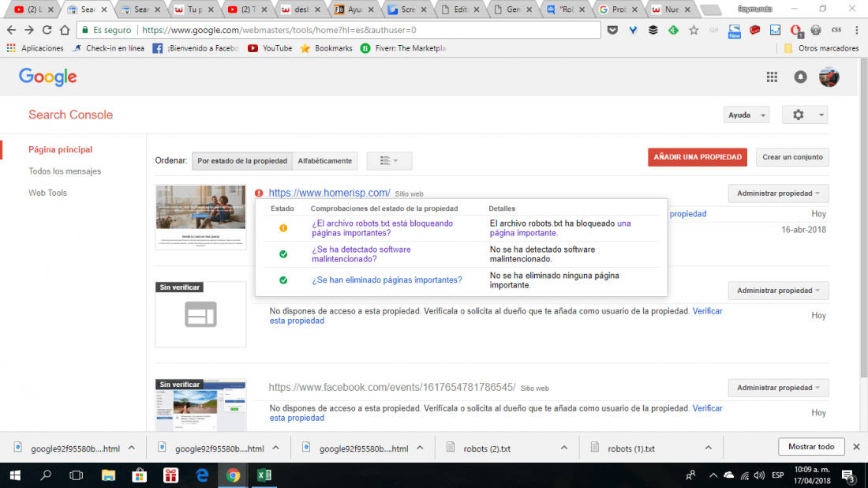Viewport: 868px width, 488px height.
Task: Open the Windows Start menu
Action: 15,475
